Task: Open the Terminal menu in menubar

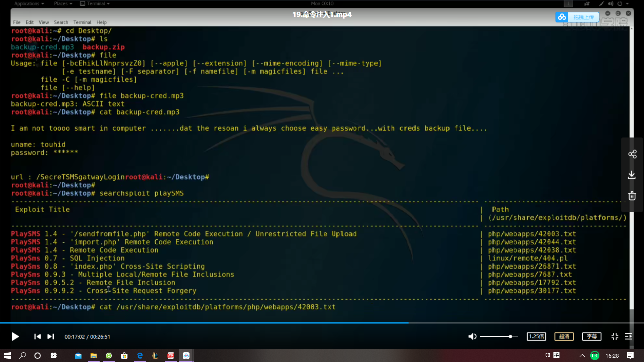Action: pos(82,22)
